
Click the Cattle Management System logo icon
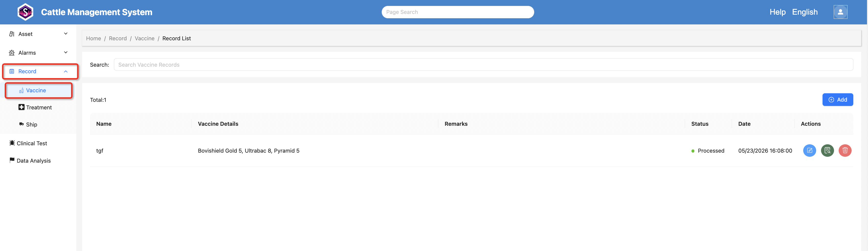[x=25, y=12]
